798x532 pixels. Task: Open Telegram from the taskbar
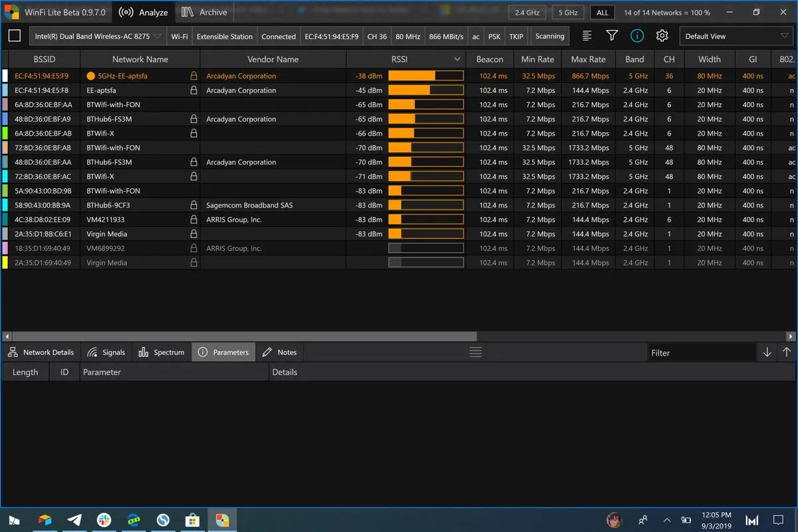[x=74, y=519]
